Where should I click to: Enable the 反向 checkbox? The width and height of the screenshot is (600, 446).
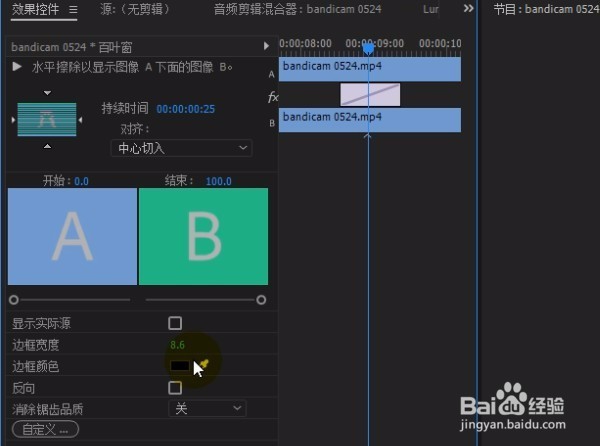tap(175, 388)
